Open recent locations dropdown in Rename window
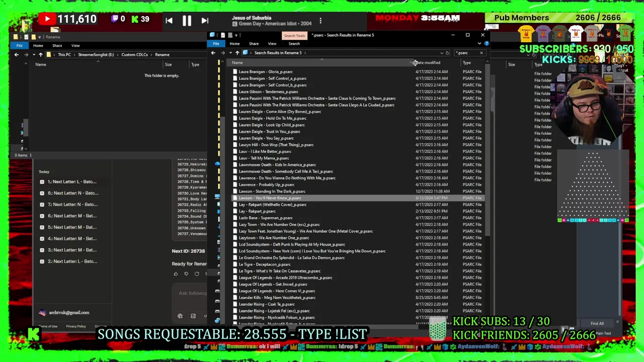This screenshot has width=644, height=362. click(33, 55)
